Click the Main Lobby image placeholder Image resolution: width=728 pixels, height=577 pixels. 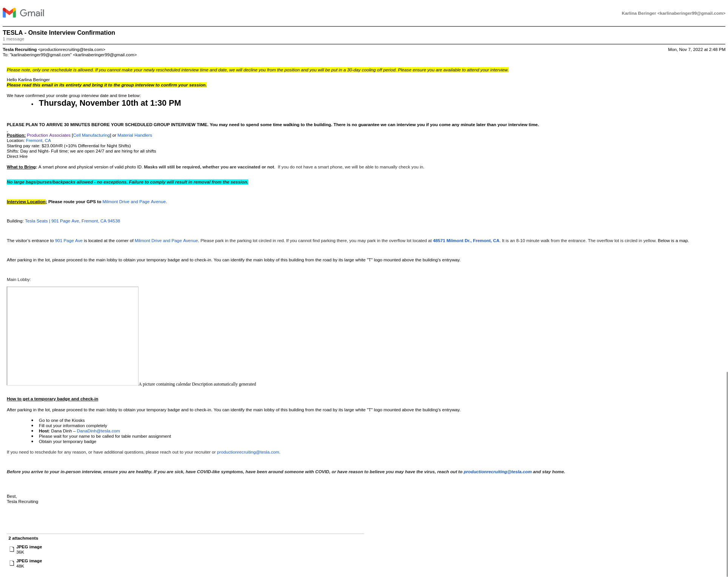point(72,336)
